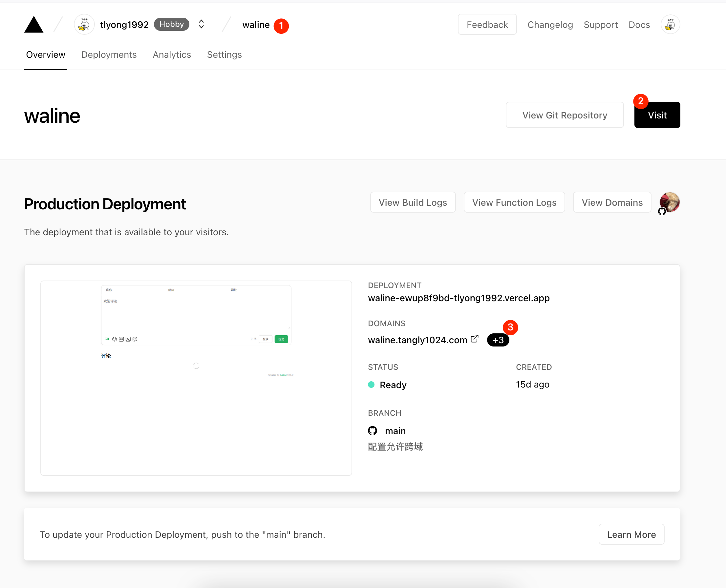
Task: Open the Analytics tab
Action: 172,54
